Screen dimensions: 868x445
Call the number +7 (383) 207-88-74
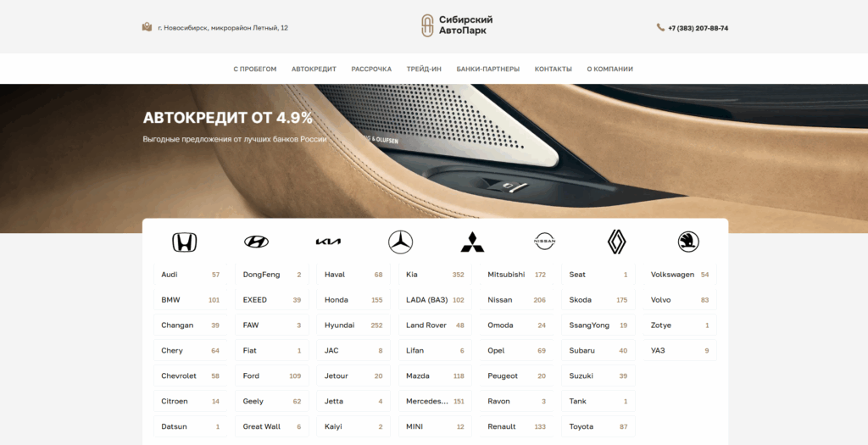pyautogui.click(x=698, y=28)
